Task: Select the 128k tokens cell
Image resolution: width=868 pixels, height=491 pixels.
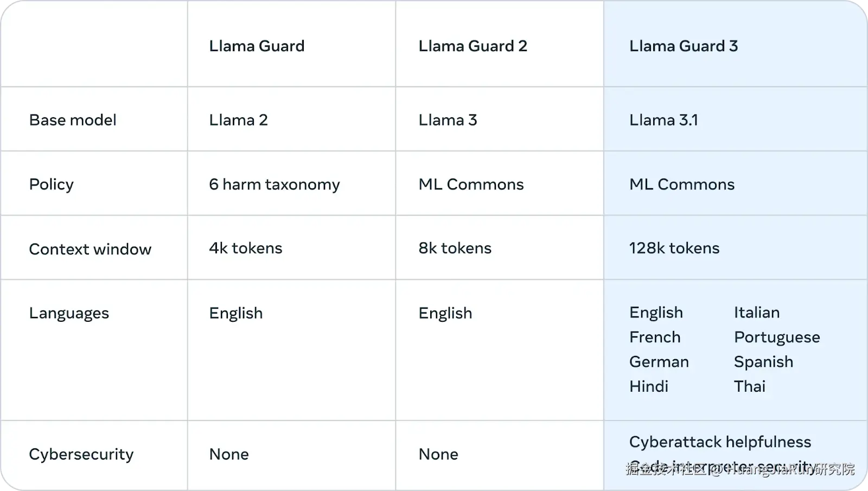Action: point(674,248)
